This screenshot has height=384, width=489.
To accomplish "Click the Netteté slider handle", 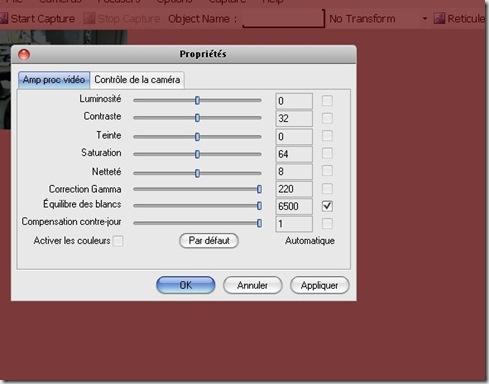I will pyautogui.click(x=197, y=173).
